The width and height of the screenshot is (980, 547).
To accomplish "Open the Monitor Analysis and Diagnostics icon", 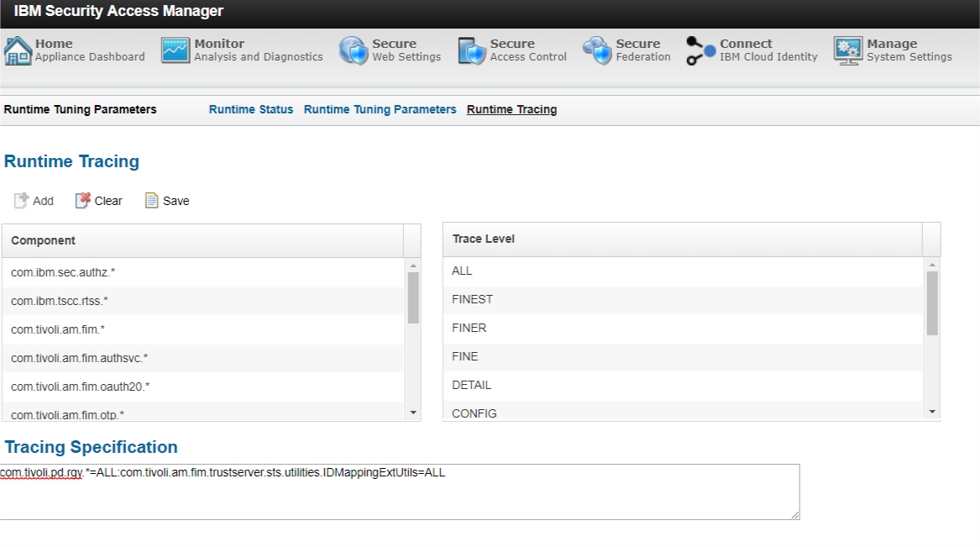I will [176, 50].
